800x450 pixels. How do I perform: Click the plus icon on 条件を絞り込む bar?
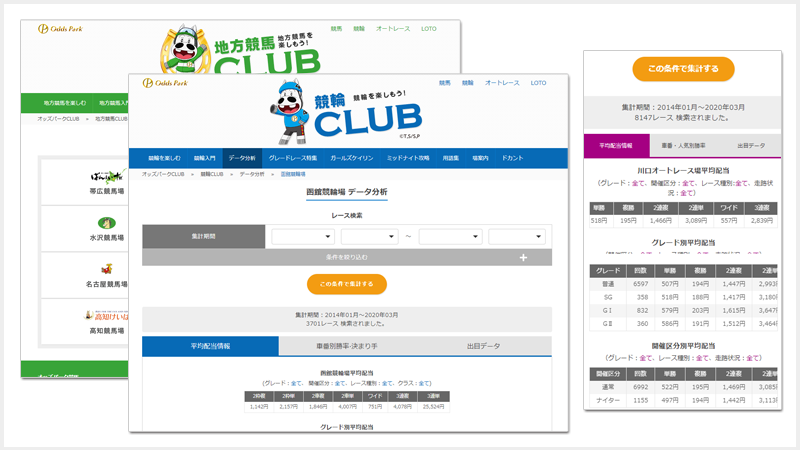coord(523,257)
